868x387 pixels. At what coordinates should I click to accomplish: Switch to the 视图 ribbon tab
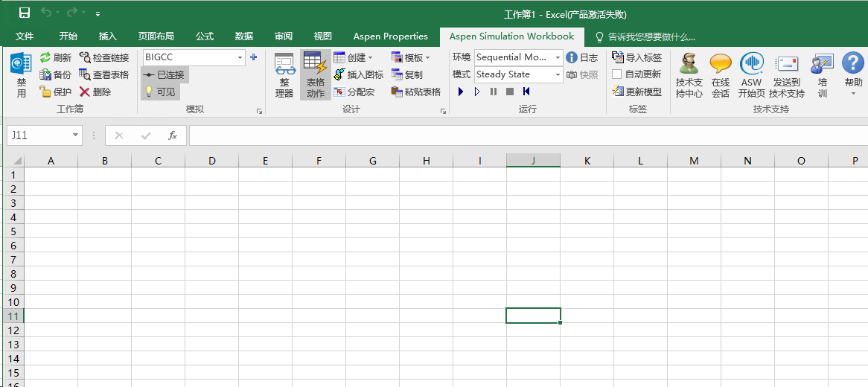(323, 36)
